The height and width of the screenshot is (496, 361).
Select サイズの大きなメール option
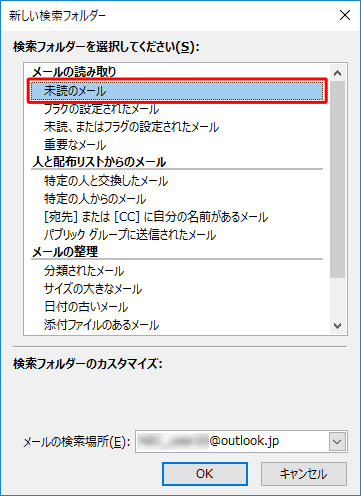point(177,289)
